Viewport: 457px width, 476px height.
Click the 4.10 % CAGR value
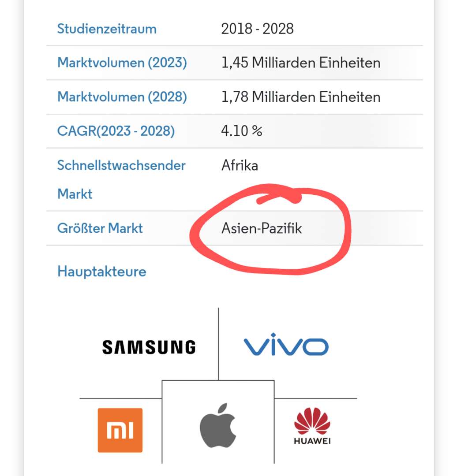pyautogui.click(x=242, y=131)
